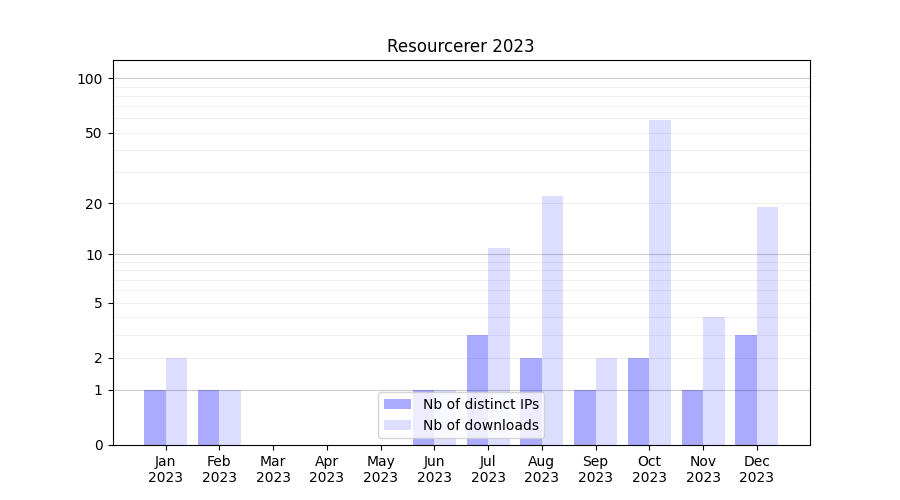Click the tallest downloads bar in October

coord(660,282)
